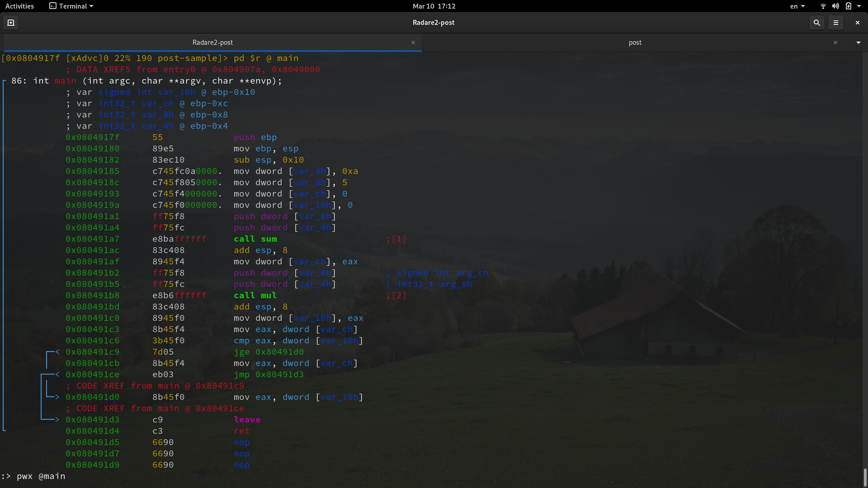The image size is (868, 488).
Task: Click the search icon in the header bar
Action: (x=816, y=23)
